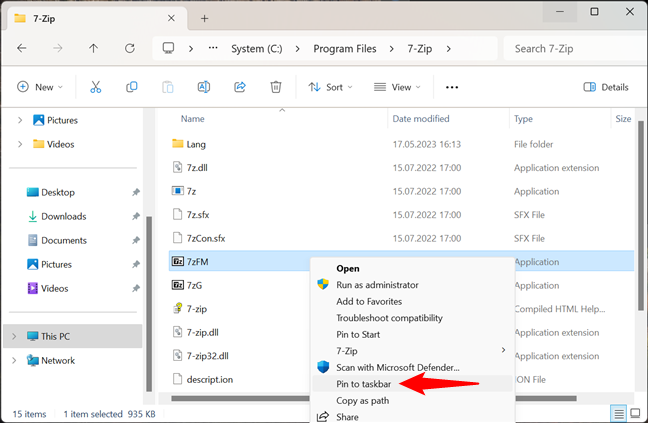Click Program Files in the address bar
This screenshot has height=423, width=648.
345,49
